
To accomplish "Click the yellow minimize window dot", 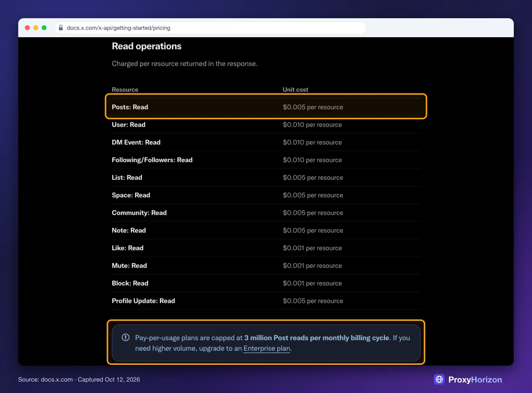I will [x=36, y=28].
